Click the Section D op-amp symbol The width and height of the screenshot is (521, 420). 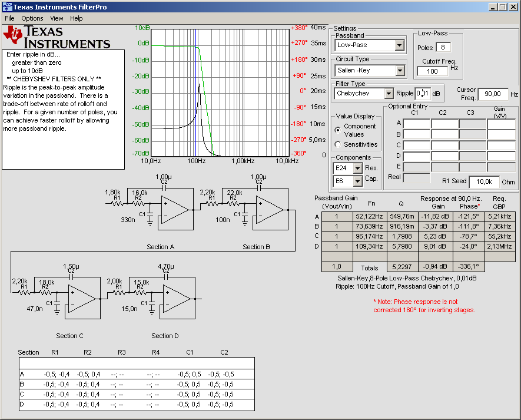tap(176, 299)
